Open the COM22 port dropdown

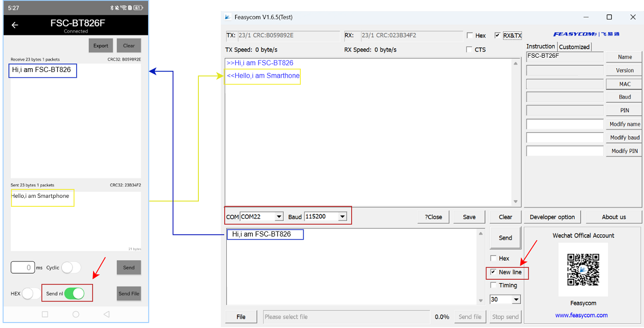[x=279, y=216]
